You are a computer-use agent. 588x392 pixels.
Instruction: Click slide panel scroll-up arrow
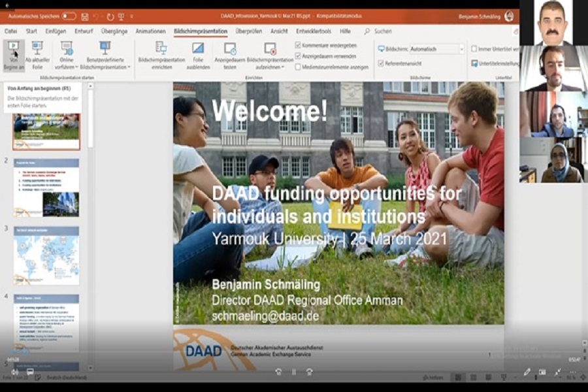coord(90,86)
